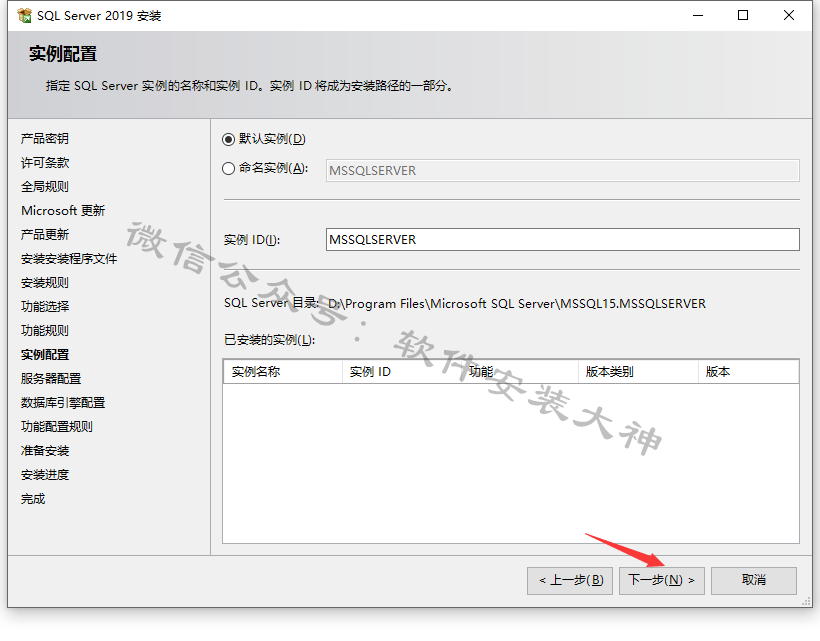This screenshot has height=641, width=820.
Task: Click the 上一步(B) back button
Action: click(x=570, y=580)
